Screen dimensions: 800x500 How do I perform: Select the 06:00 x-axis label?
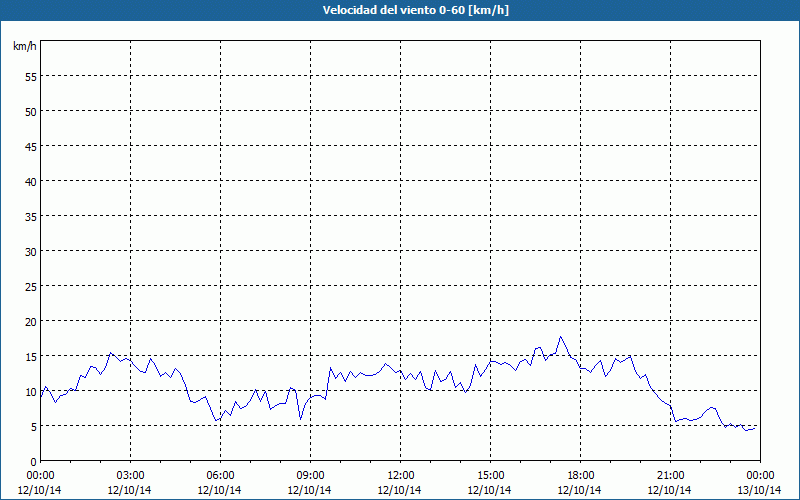tap(220, 476)
